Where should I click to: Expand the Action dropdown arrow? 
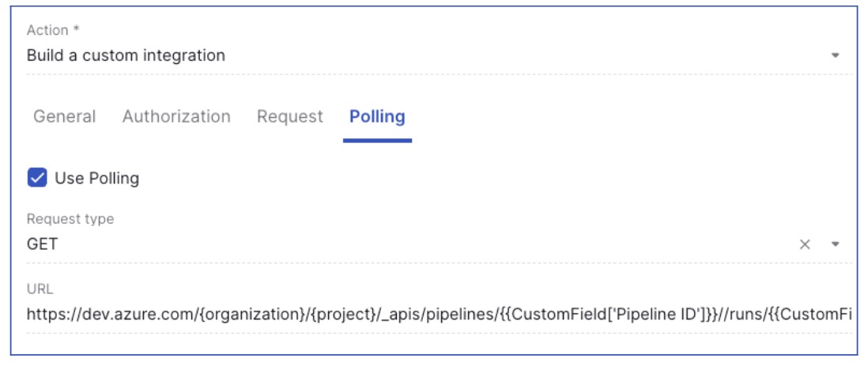tap(836, 55)
